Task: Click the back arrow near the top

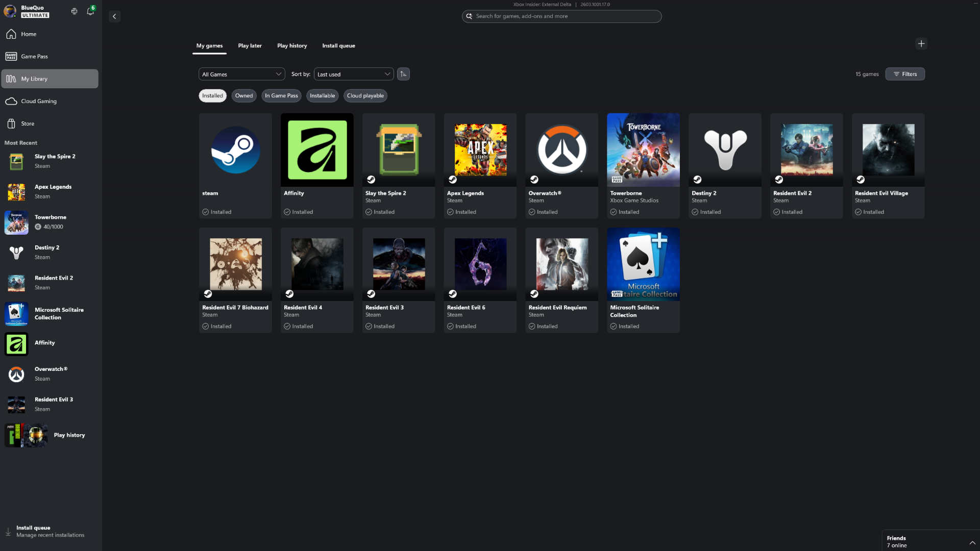Action: click(x=114, y=16)
